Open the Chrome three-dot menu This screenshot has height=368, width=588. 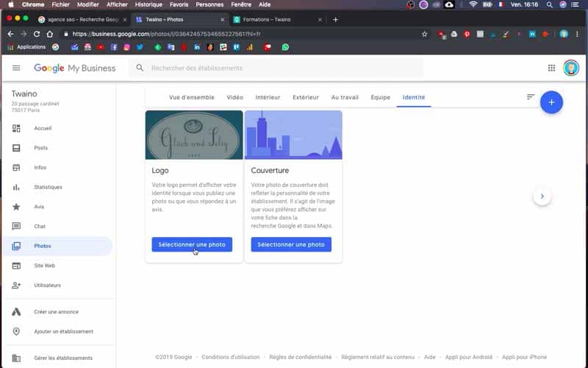point(577,34)
